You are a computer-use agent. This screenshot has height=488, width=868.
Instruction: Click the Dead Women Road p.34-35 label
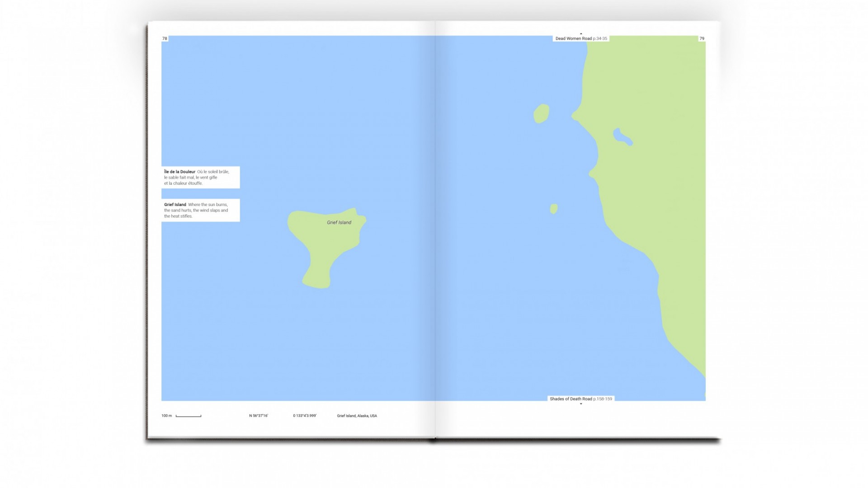pyautogui.click(x=581, y=38)
